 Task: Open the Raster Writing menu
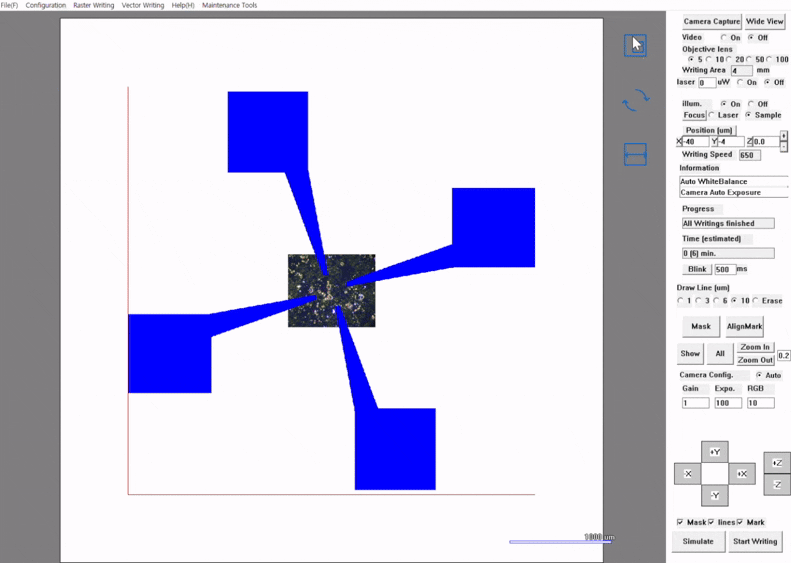(x=94, y=5)
